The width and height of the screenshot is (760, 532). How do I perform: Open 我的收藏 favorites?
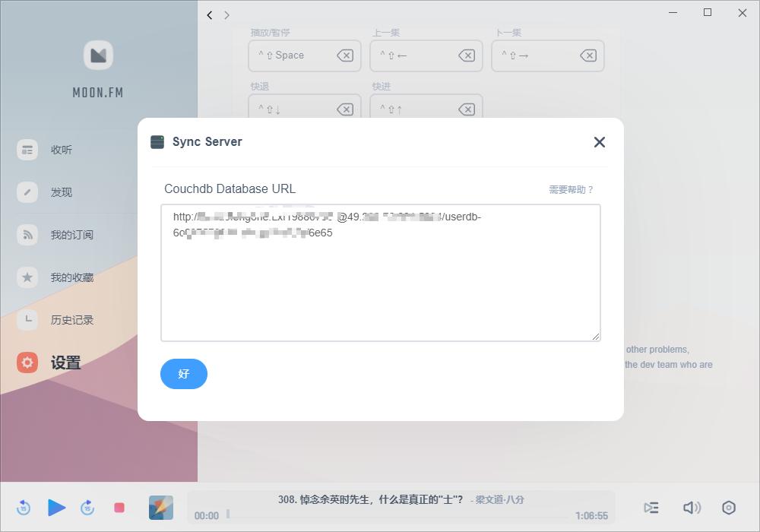pyautogui.click(x=71, y=277)
